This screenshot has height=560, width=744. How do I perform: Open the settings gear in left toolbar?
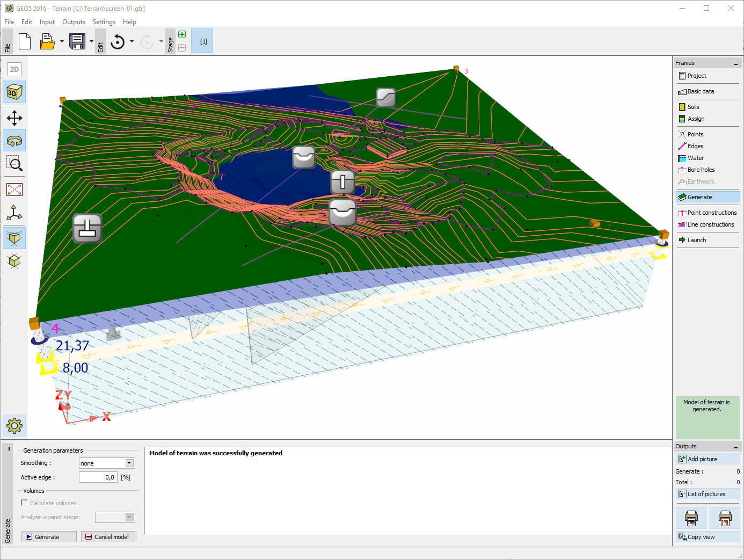point(14,426)
